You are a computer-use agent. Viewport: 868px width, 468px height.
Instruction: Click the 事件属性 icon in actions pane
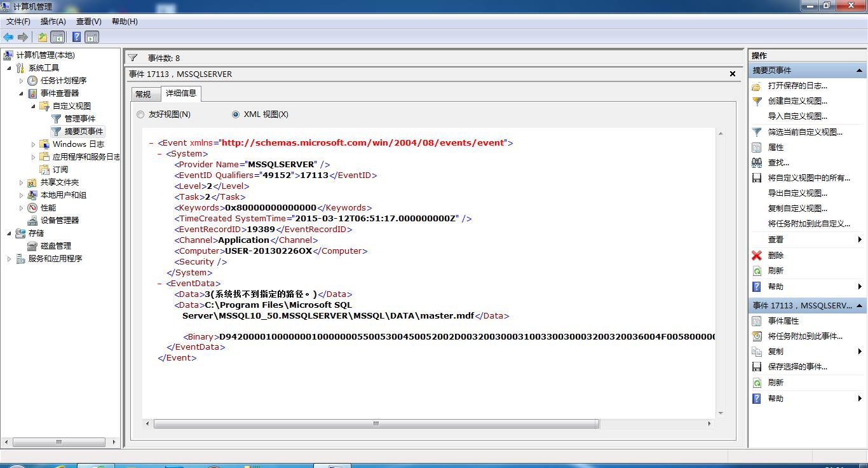pos(757,321)
